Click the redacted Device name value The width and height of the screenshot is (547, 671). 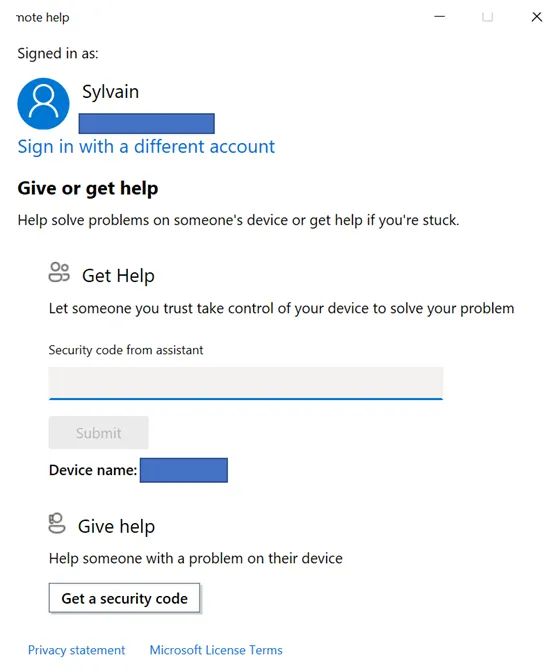click(x=184, y=470)
